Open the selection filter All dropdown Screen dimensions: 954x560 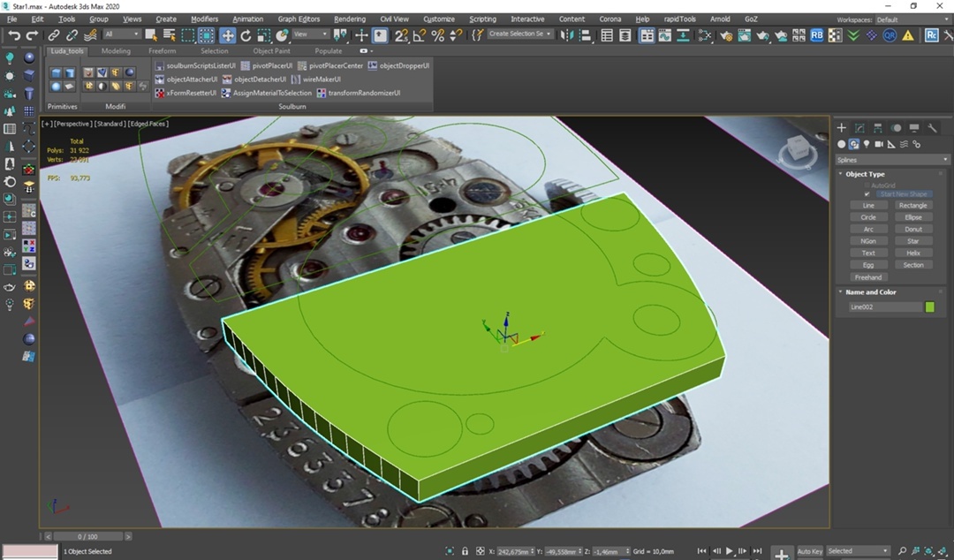122,34
